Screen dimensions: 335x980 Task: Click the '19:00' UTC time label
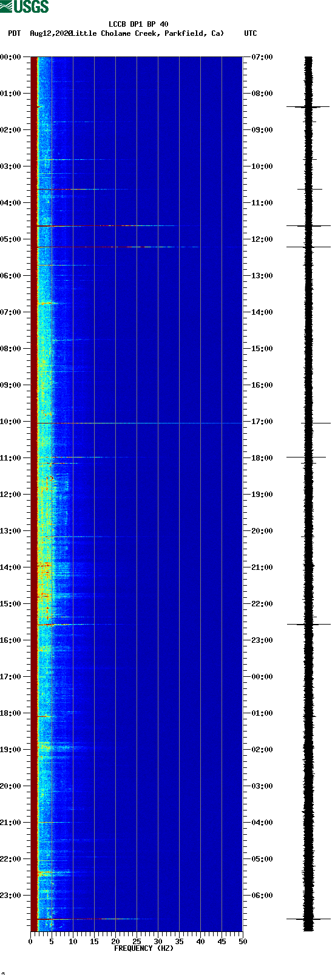pos(262,495)
